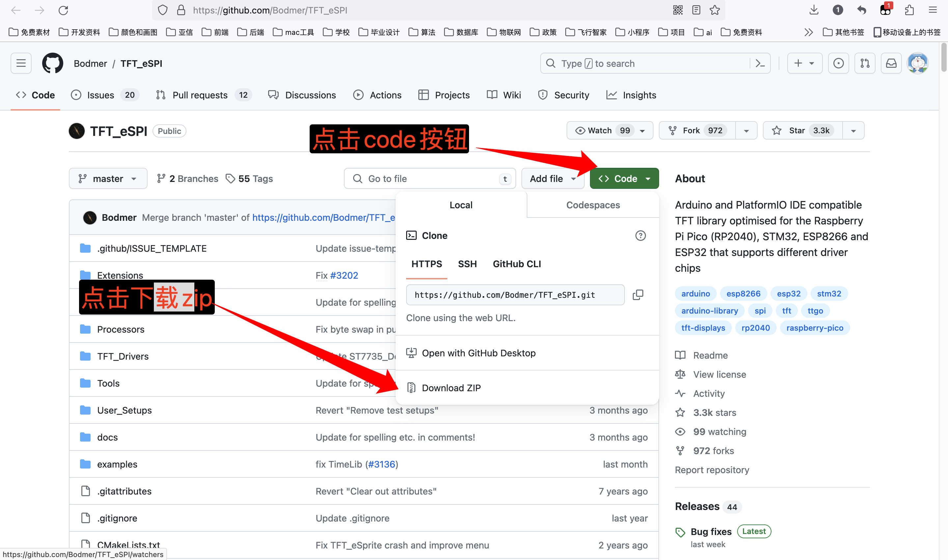Image resolution: width=948 pixels, height=560 pixels.
Task: Open the Pull requests tab
Action: tap(200, 95)
